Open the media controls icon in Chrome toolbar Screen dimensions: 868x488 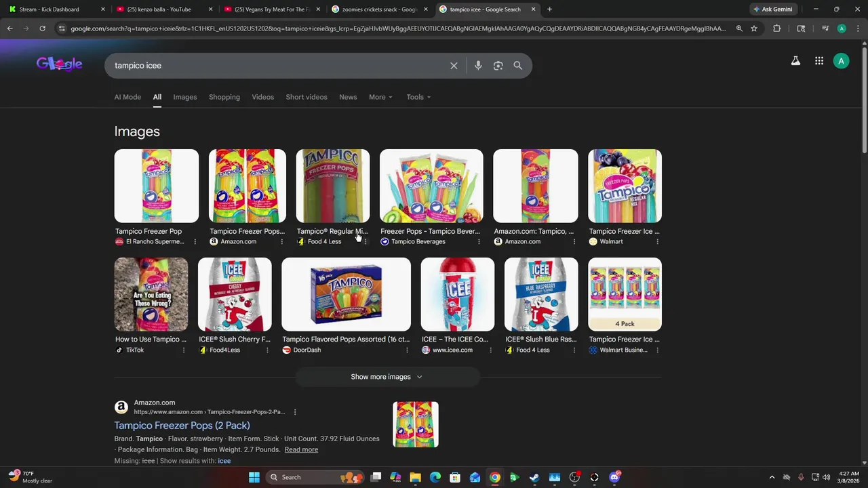[825, 28]
